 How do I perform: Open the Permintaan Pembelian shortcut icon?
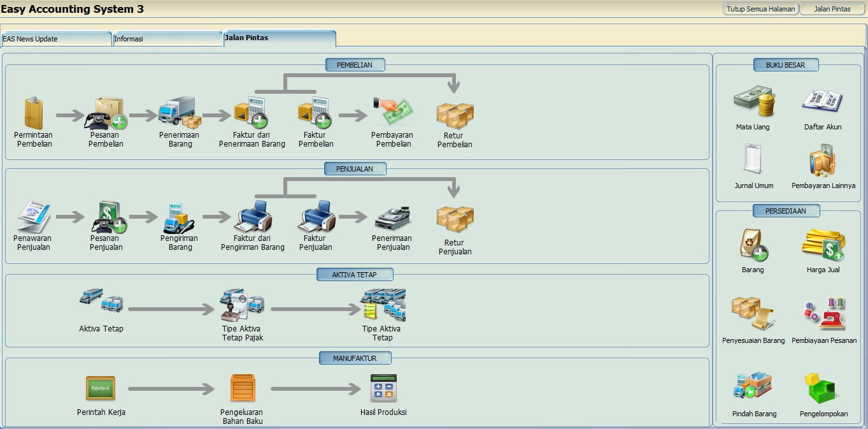[33, 113]
